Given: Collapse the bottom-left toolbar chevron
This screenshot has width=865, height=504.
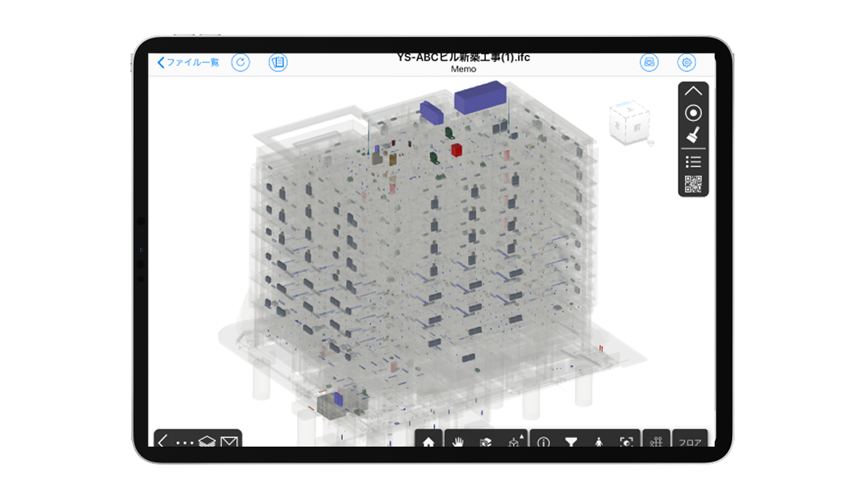Looking at the screenshot, I should [163, 441].
